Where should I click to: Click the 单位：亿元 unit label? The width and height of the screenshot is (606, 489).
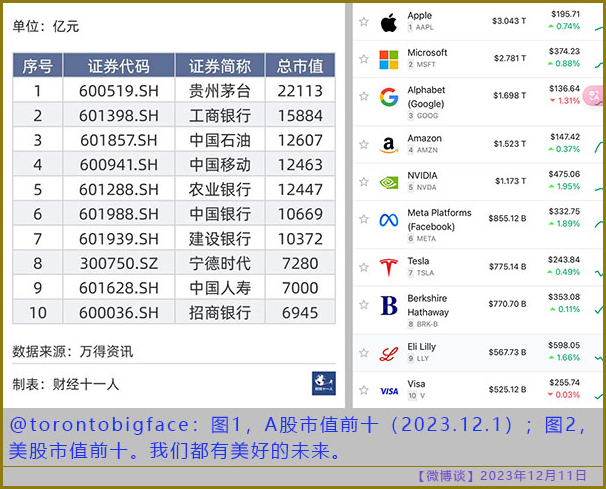(x=46, y=26)
